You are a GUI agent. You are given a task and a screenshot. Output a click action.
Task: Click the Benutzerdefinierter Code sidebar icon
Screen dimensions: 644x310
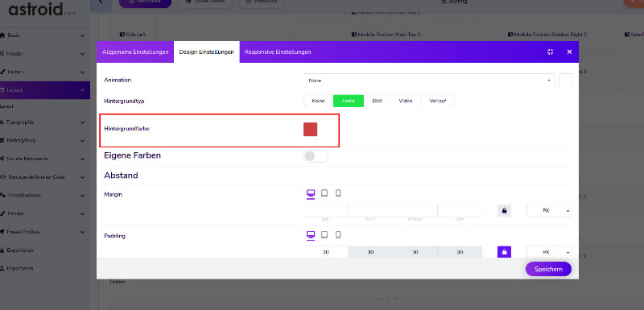click(x=2, y=177)
